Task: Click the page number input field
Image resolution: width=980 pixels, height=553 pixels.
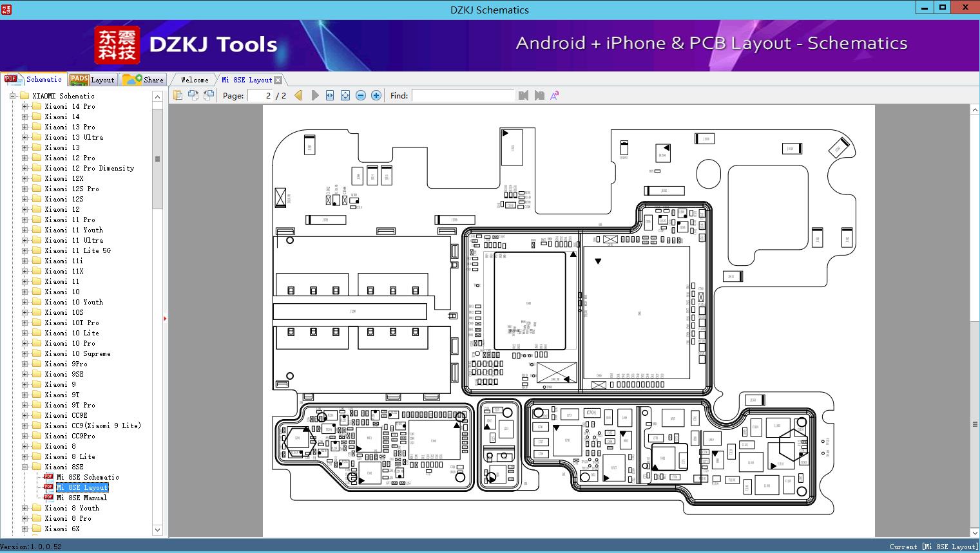Action: [260, 95]
